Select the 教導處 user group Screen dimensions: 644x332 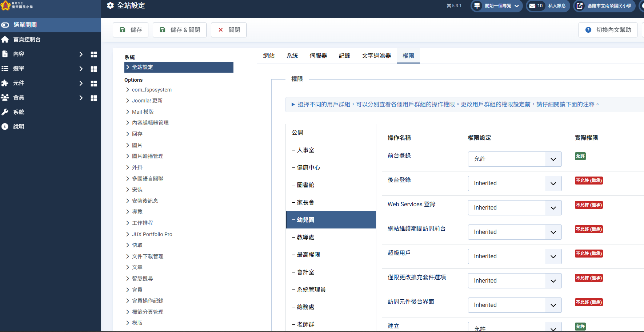pyautogui.click(x=331, y=237)
